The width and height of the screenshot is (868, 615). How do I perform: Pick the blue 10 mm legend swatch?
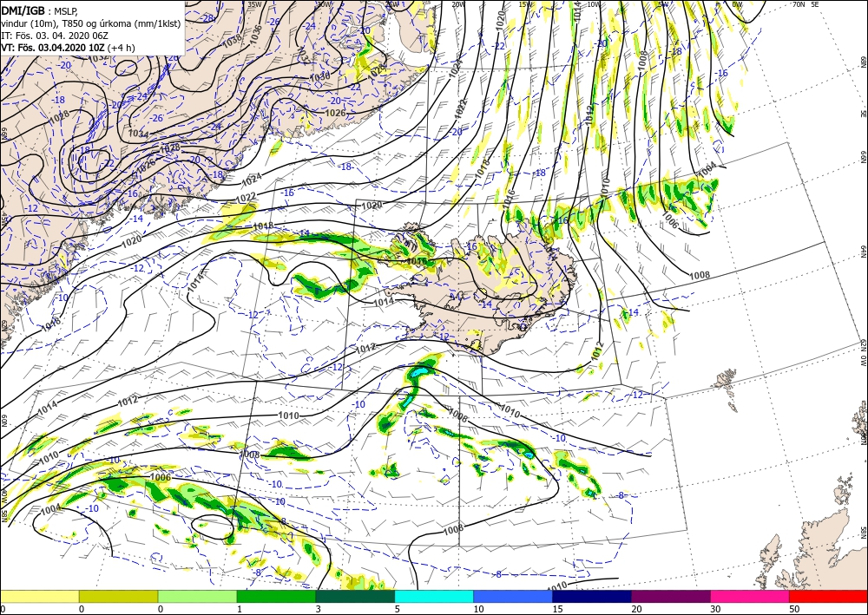tap(513, 596)
